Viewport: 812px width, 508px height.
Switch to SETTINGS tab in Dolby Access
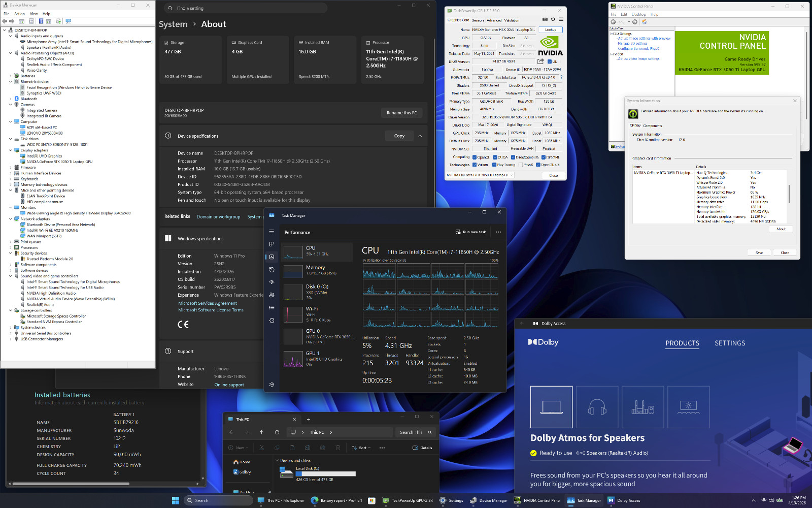730,343
